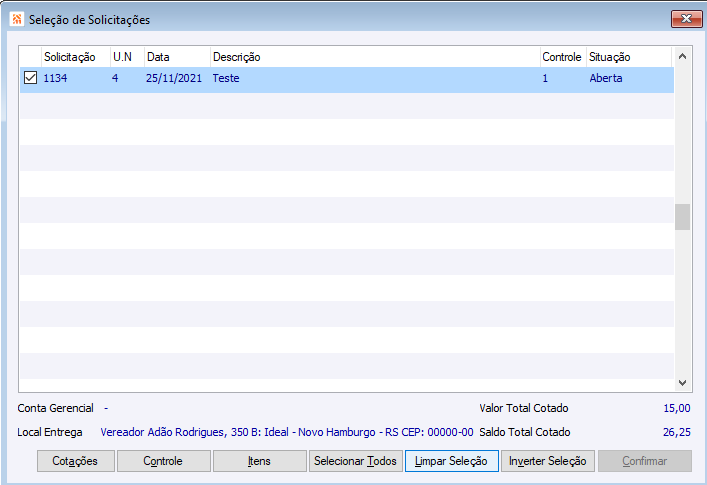Image resolution: width=707 pixels, height=485 pixels.
Task: Open the Cotações button
Action: (76, 461)
